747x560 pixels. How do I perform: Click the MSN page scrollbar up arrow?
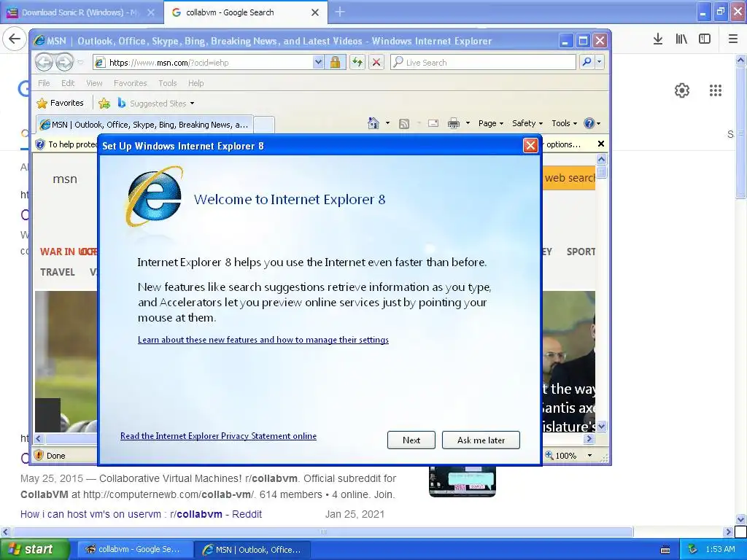(x=602, y=159)
